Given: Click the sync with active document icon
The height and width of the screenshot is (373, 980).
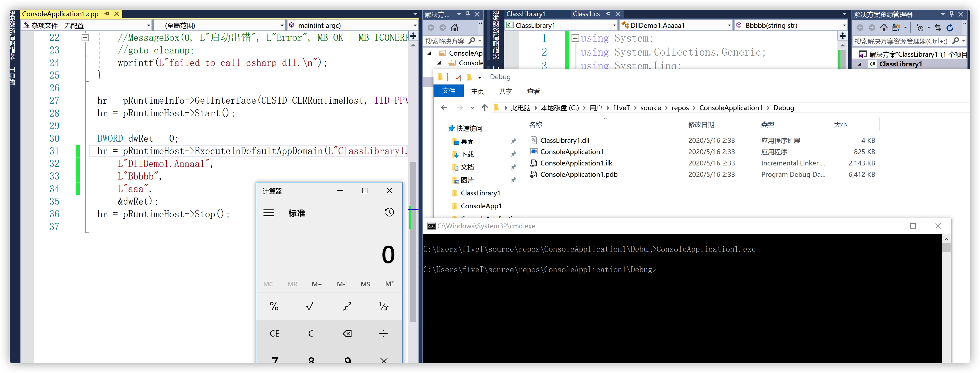Looking at the screenshot, I should point(938,27).
